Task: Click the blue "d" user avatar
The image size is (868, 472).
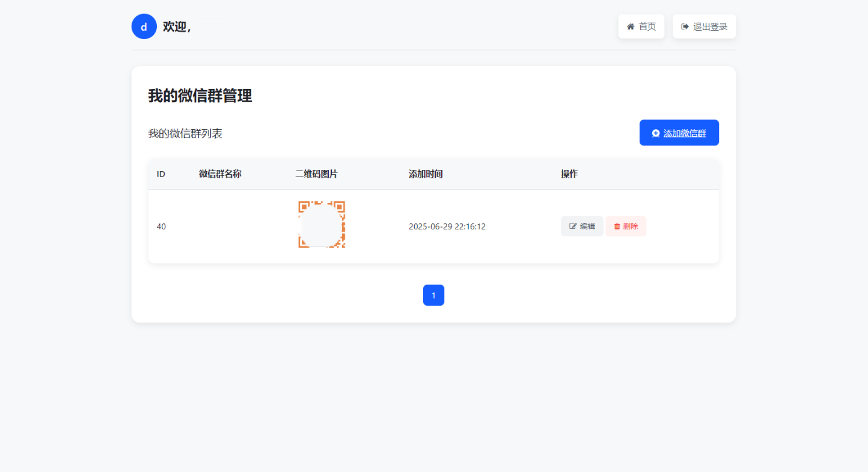Action: (144, 26)
